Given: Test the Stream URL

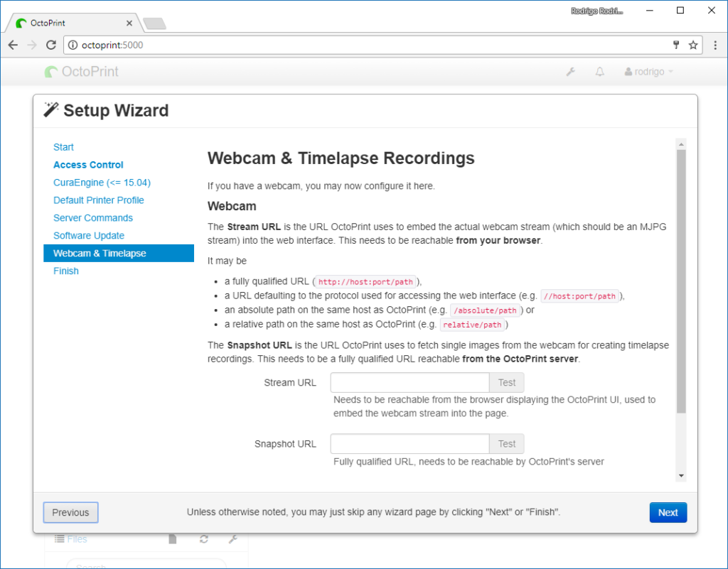Looking at the screenshot, I should [x=506, y=383].
